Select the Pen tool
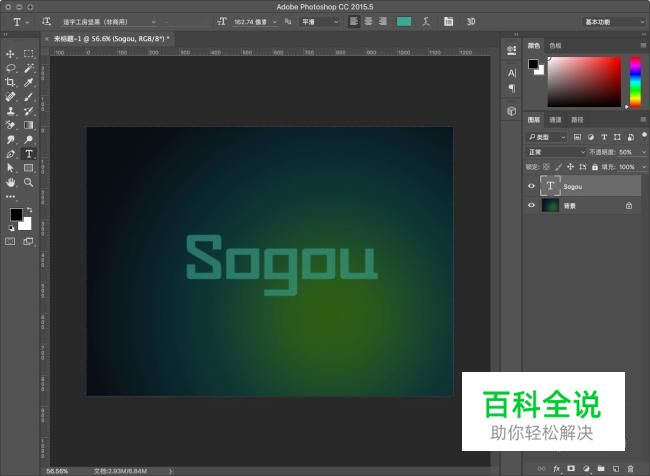The height and width of the screenshot is (476, 650). coord(10,154)
